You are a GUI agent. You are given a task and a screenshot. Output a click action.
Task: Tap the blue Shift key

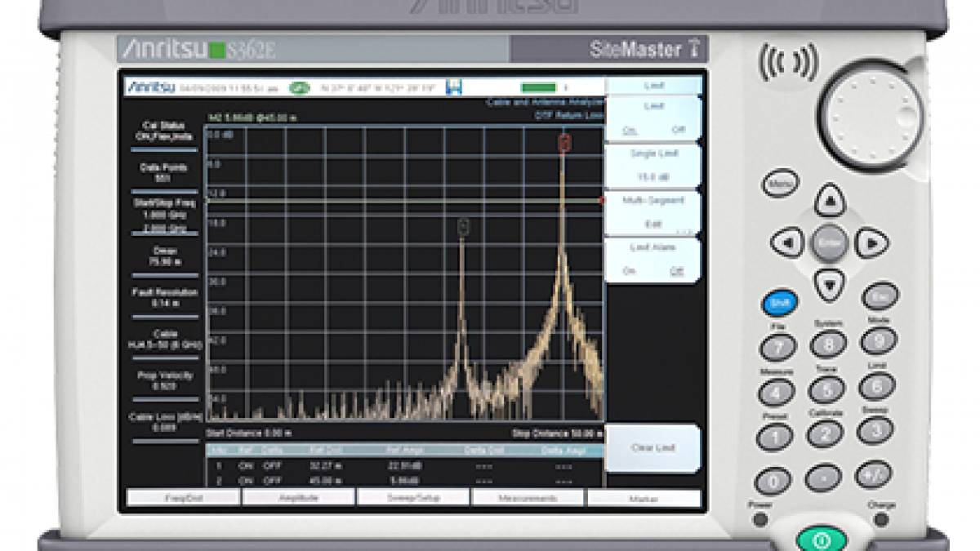pyautogui.click(x=780, y=303)
